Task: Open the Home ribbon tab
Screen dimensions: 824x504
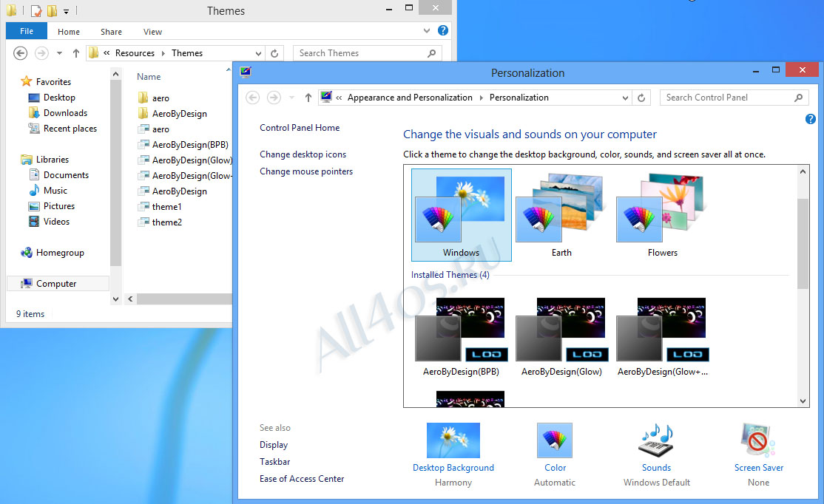Action: pos(69,32)
